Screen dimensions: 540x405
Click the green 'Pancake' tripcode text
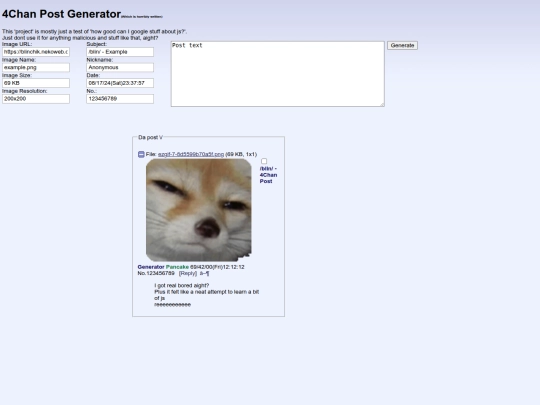coord(177,267)
